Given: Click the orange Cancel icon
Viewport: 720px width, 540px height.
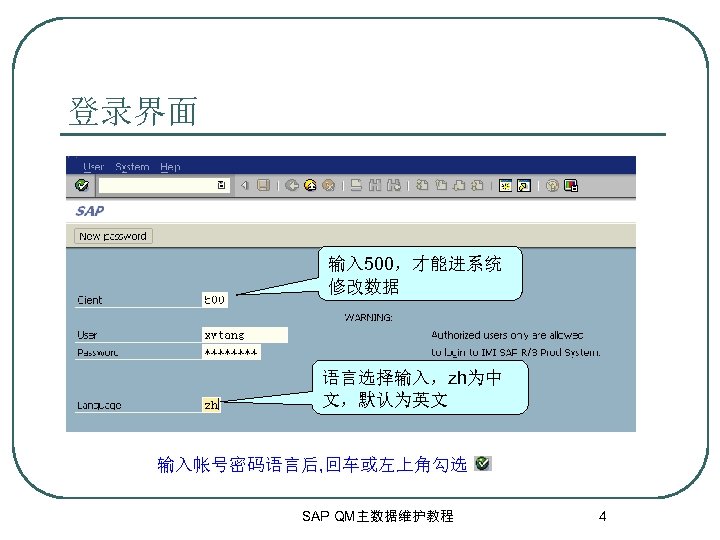Looking at the screenshot, I should point(328,186).
